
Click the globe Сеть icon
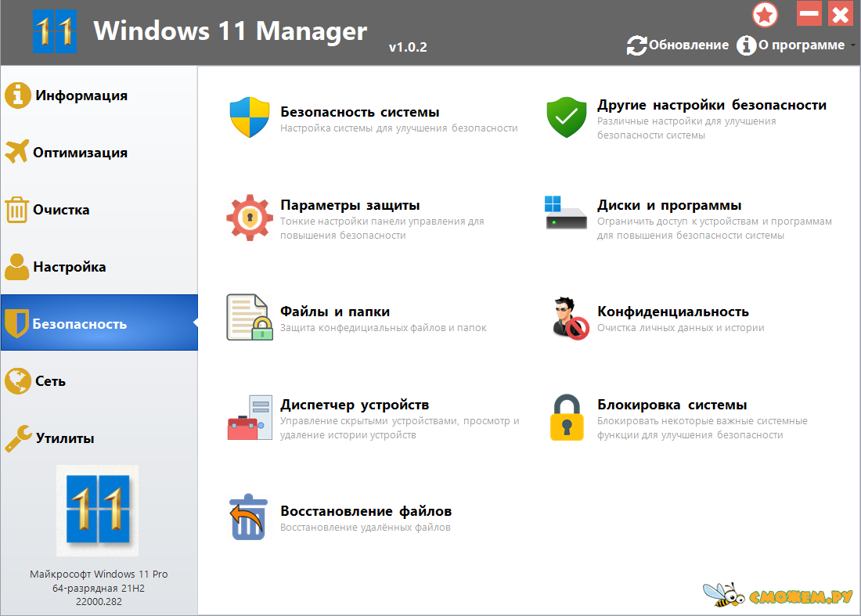(17, 381)
